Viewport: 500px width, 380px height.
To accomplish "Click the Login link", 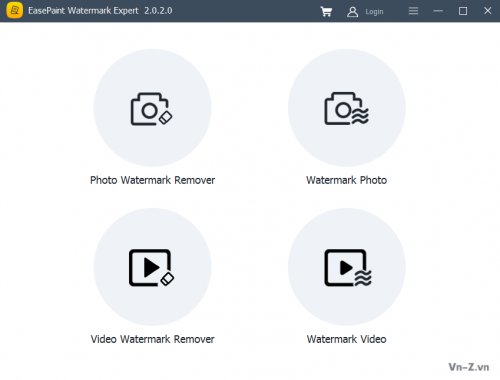I will [x=374, y=12].
